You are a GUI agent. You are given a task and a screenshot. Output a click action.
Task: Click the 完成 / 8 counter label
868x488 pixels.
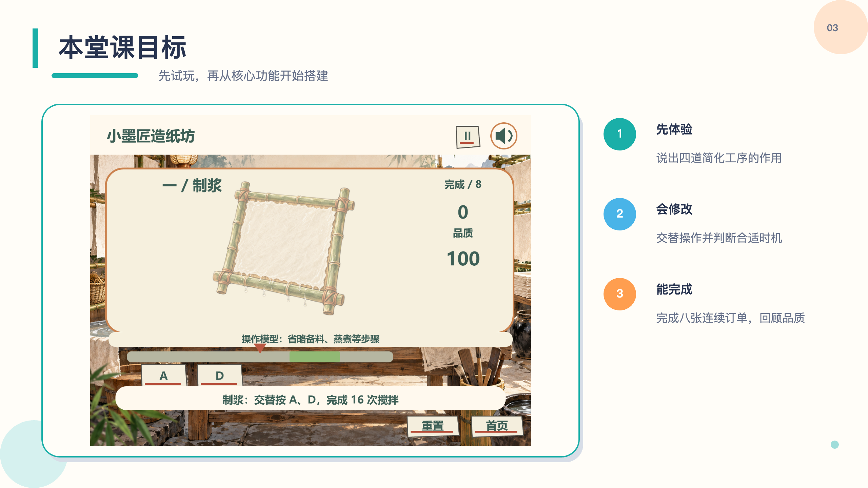point(463,184)
